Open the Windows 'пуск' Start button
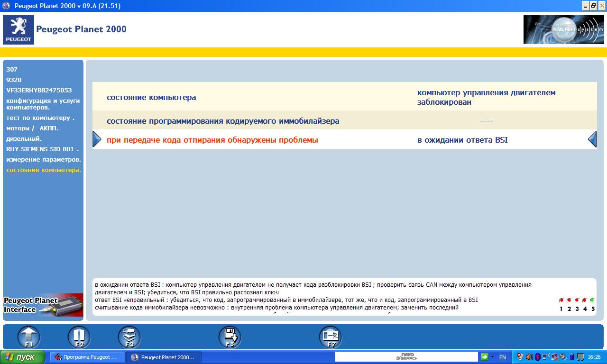The height and width of the screenshot is (364, 607). [x=22, y=357]
